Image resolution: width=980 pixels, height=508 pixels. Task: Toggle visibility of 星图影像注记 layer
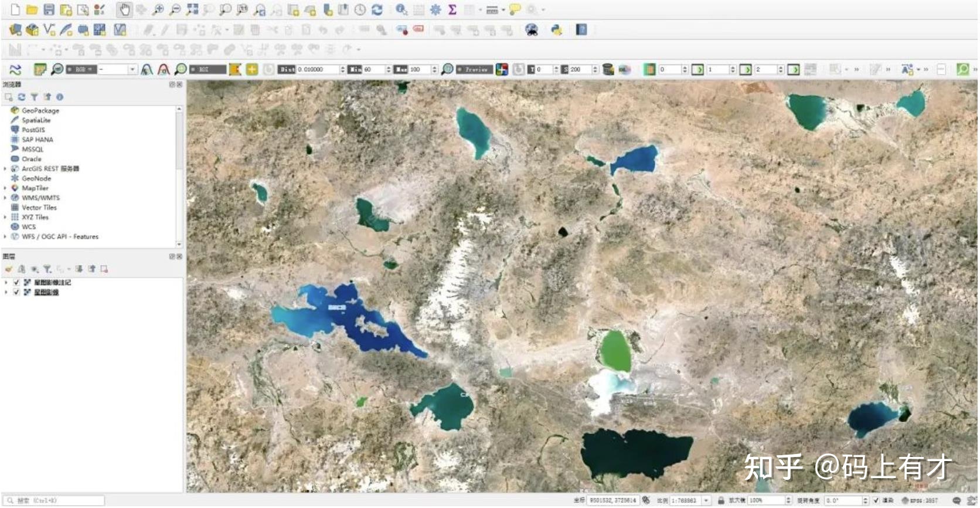16,282
